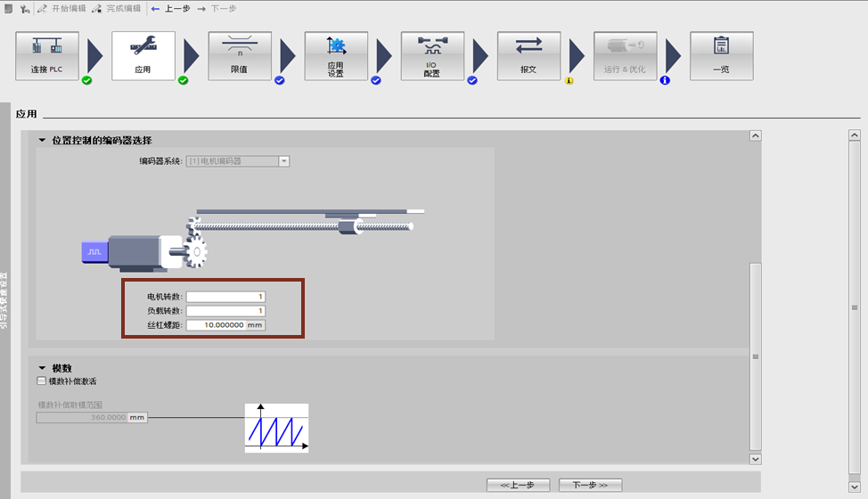Open the 一览 overview step icon
This screenshot has height=499, width=868.
721,56
